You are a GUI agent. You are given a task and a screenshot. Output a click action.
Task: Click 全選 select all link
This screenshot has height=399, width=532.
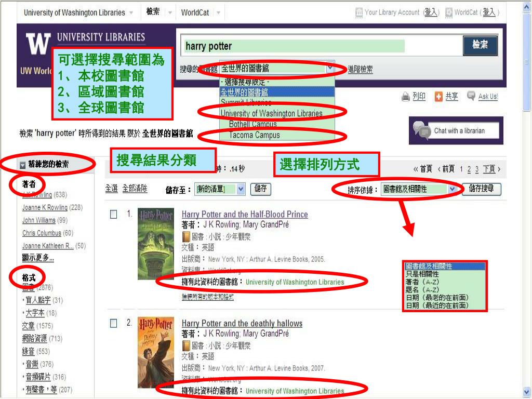point(111,189)
